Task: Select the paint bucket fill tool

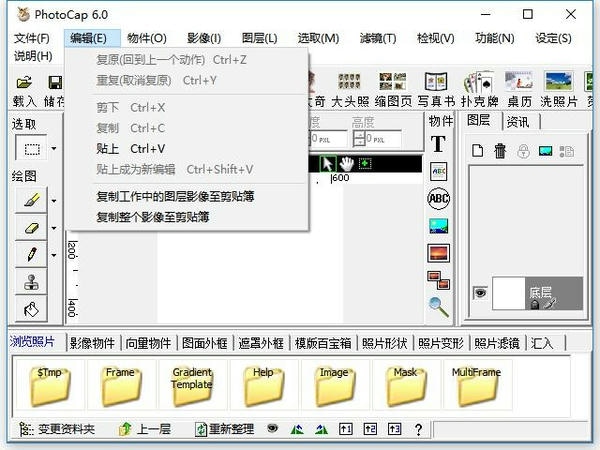Action: [x=32, y=309]
